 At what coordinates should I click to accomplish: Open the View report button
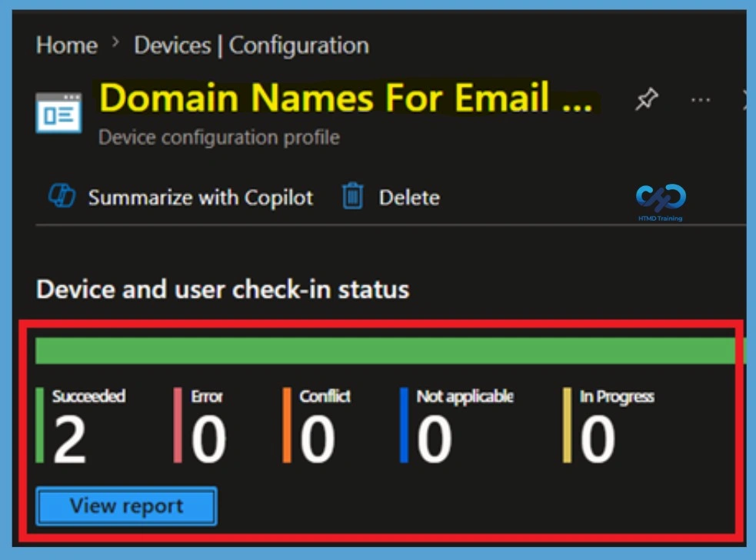(x=126, y=506)
